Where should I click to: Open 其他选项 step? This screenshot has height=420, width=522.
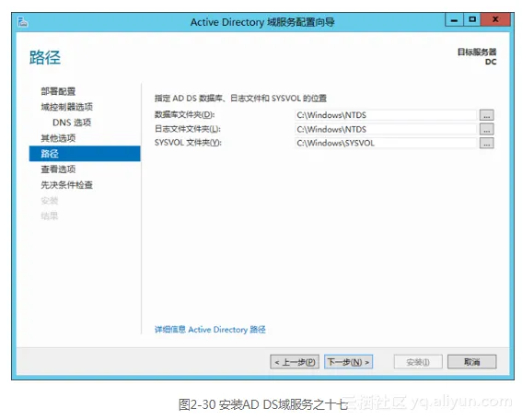coord(58,138)
